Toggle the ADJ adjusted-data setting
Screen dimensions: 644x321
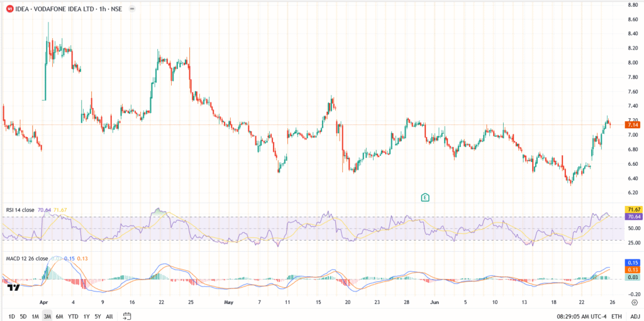(635, 316)
